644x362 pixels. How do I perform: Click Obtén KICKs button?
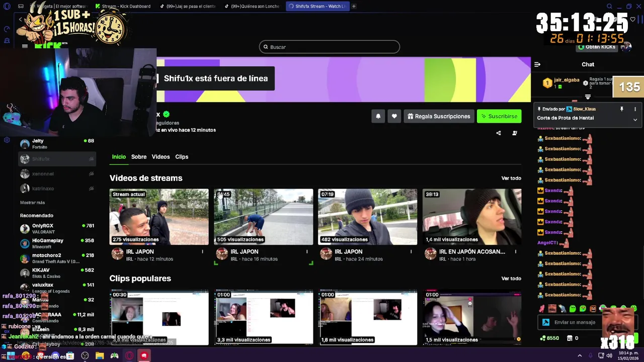point(597,47)
